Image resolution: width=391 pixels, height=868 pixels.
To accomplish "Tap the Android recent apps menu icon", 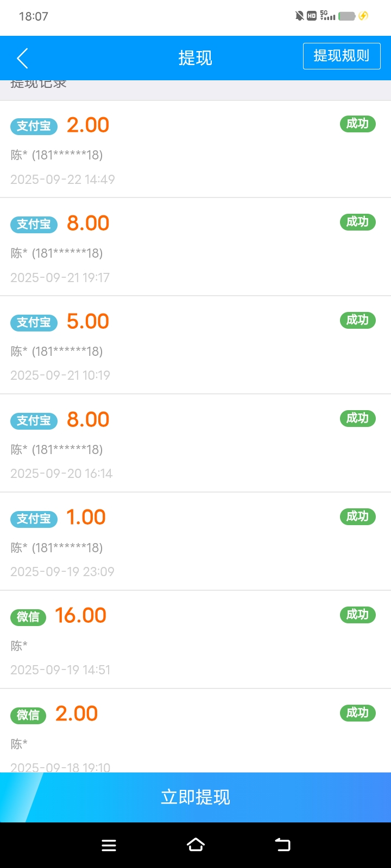I will [109, 845].
